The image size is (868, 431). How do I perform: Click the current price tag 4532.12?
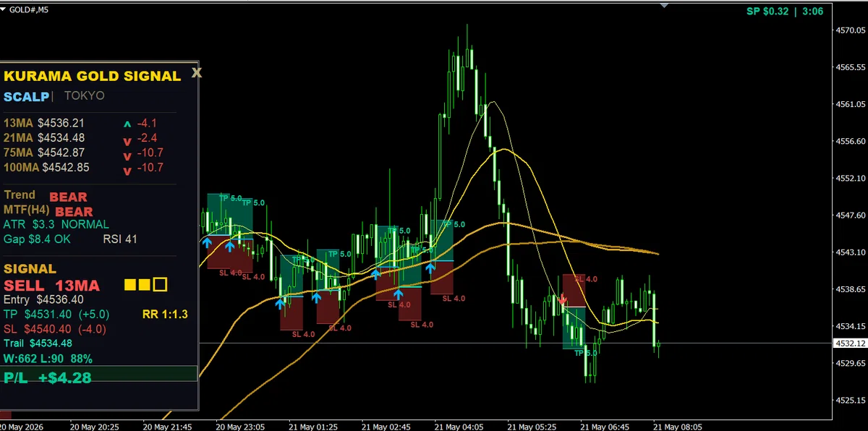click(851, 343)
